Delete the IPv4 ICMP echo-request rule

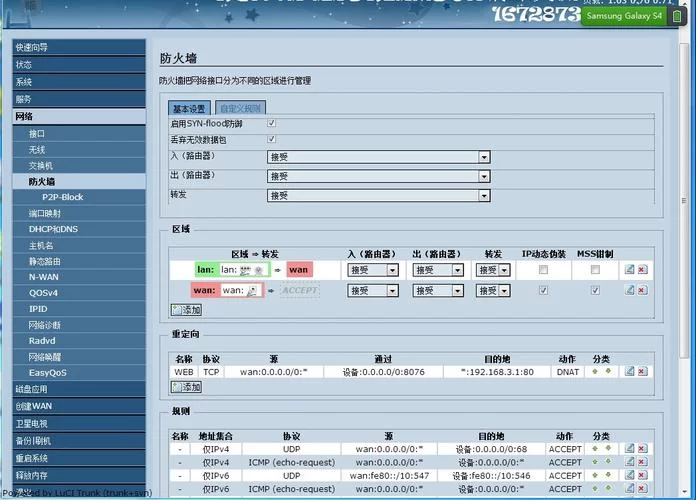point(642,462)
